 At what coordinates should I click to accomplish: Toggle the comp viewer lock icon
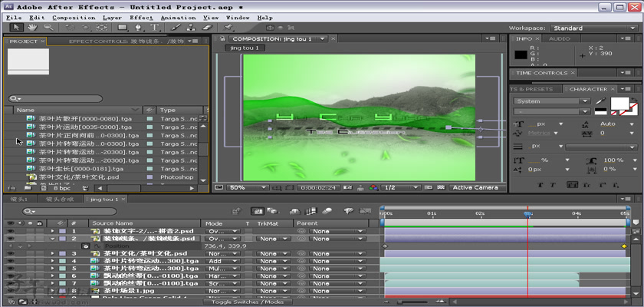click(x=222, y=38)
